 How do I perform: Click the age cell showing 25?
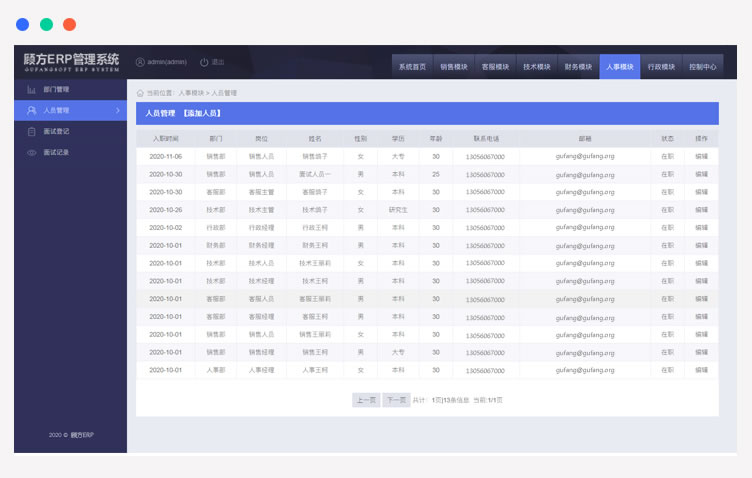(435, 175)
